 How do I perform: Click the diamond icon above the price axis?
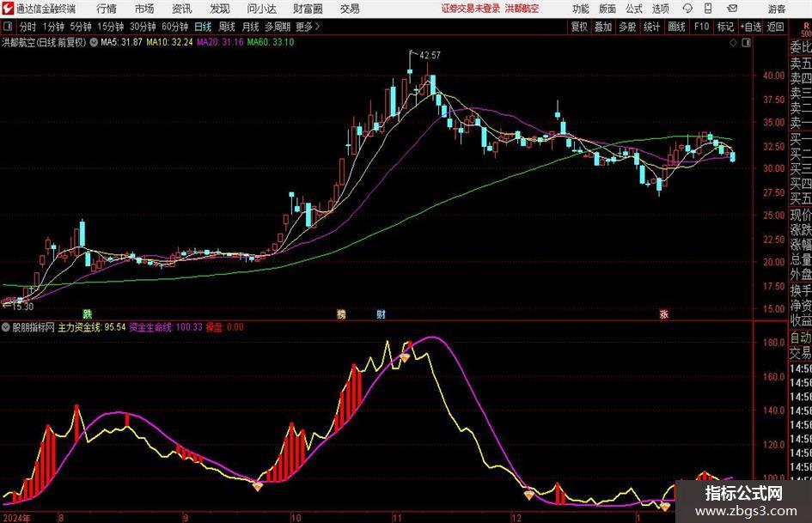click(733, 43)
